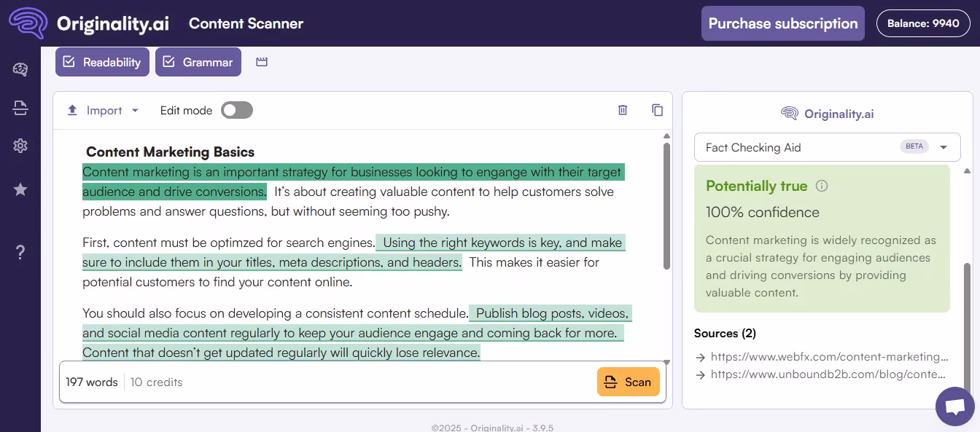Click the text editor vertical scrollbar
The height and width of the screenshot is (432, 980).
tap(666, 205)
